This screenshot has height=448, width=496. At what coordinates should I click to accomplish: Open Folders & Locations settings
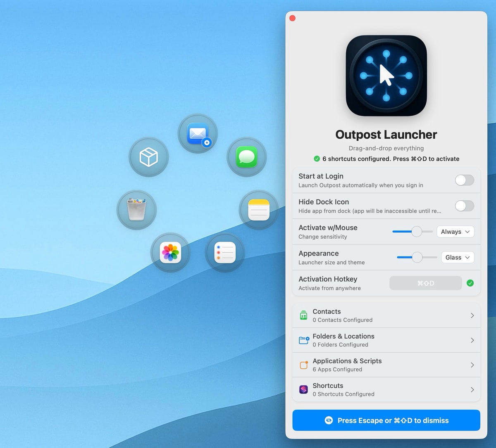point(386,340)
